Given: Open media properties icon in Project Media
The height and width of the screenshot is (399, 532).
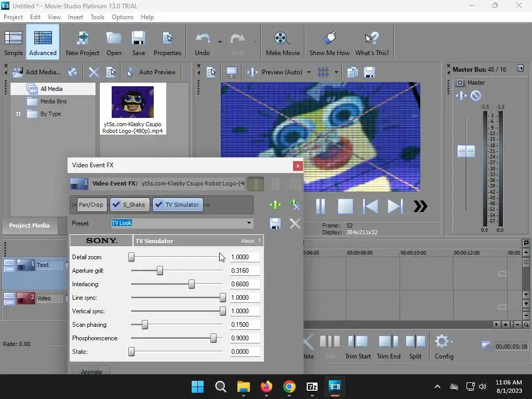Looking at the screenshot, I should tap(111, 72).
